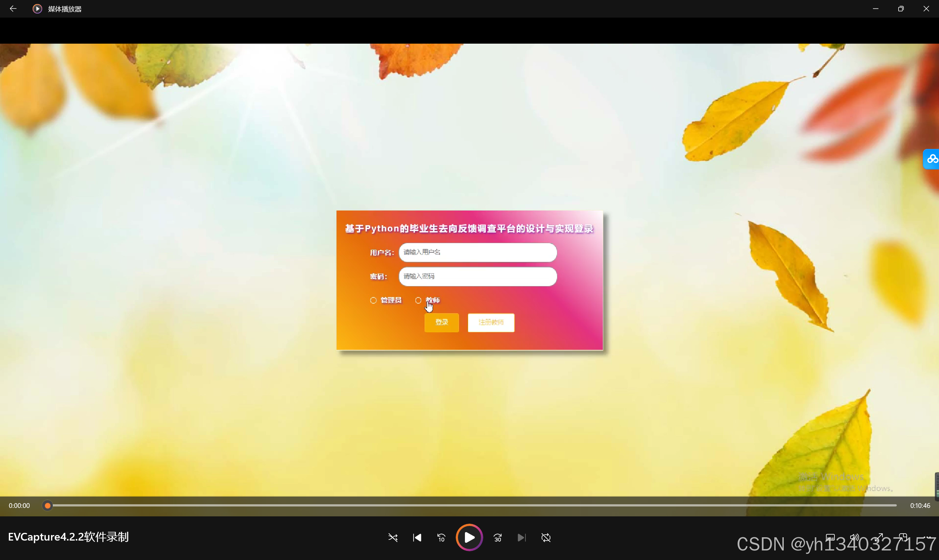Click the 注册教师 button
The height and width of the screenshot is (560, 939).
[491, 322]
